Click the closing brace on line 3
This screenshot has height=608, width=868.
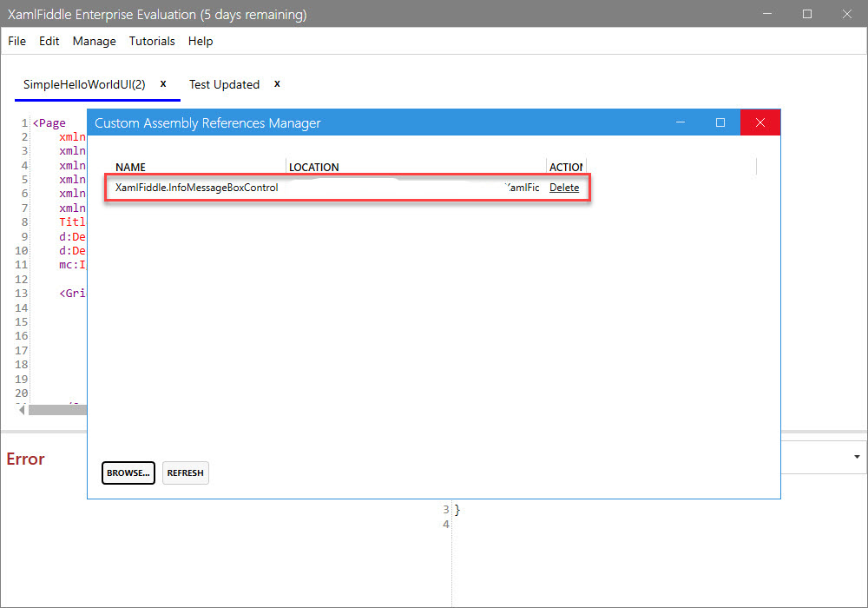(x=457, y=510)
